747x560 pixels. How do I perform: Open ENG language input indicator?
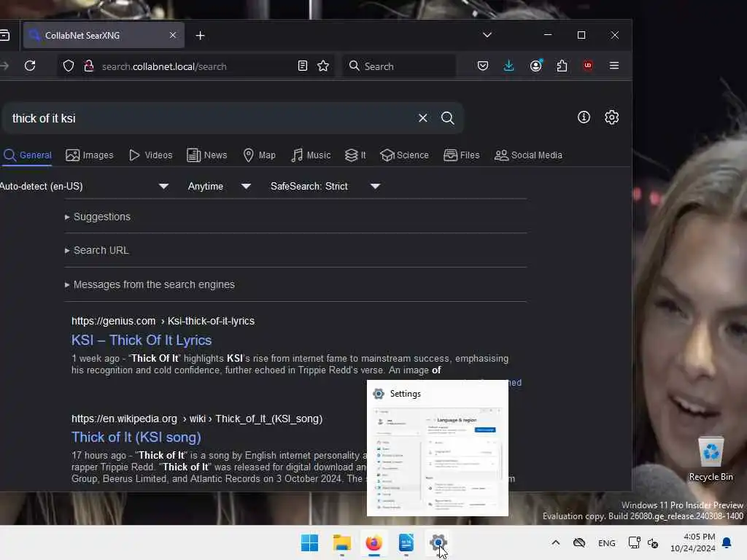point(606,543)
